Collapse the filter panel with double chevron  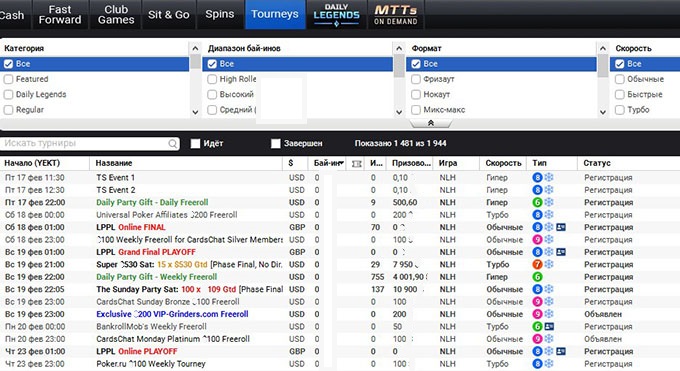click(431, 123)
